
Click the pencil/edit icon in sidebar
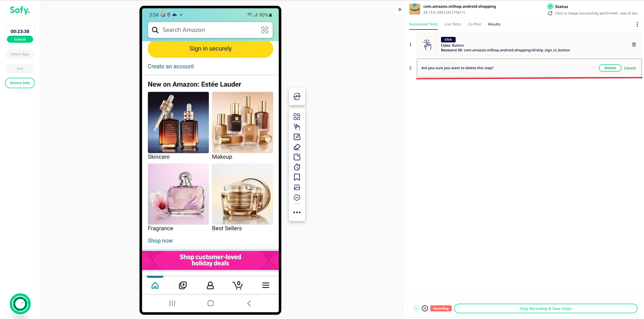coord(297,137)
